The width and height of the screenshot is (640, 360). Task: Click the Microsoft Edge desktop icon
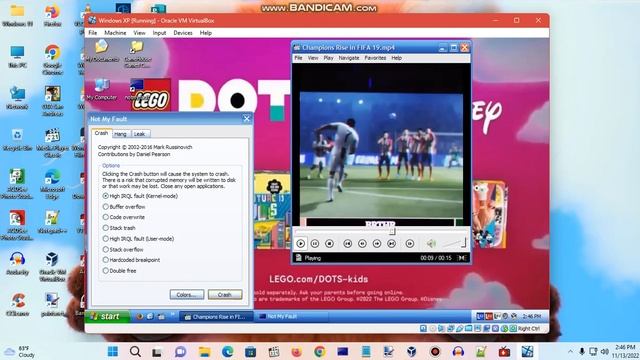pyautogui.click(x=52, y=184)
